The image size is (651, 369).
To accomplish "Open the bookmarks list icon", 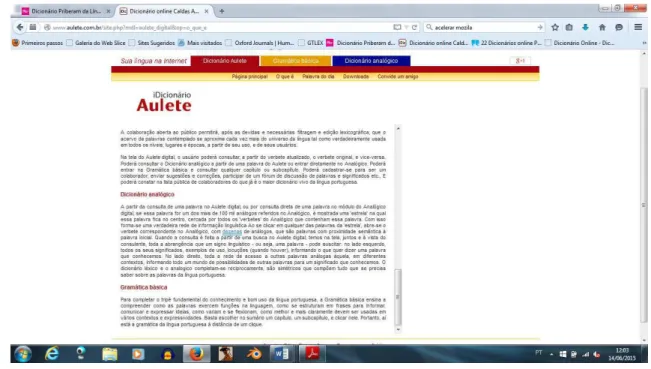I will 569,27.
